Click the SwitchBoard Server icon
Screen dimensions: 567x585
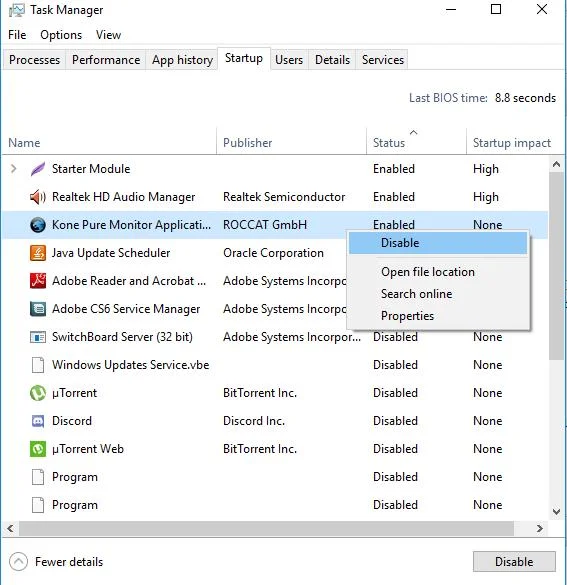(38, 337)
